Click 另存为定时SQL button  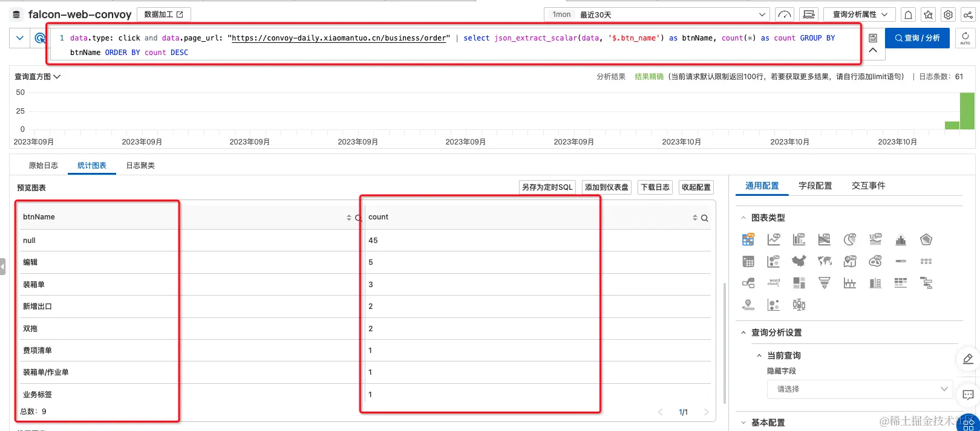(x=547, y=187)
